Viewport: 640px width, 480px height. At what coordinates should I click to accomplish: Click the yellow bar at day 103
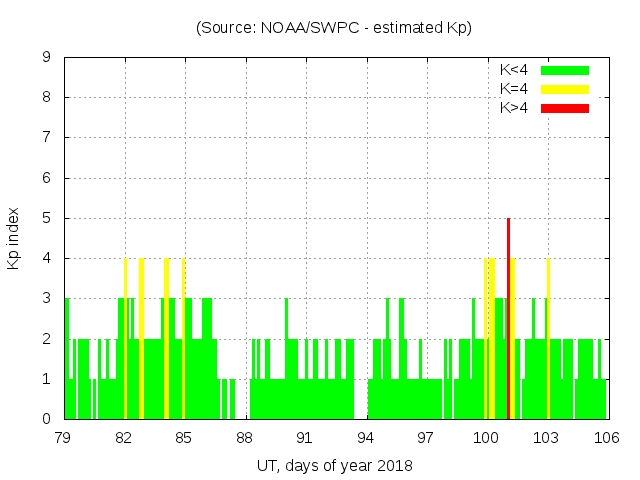(548, 338)
